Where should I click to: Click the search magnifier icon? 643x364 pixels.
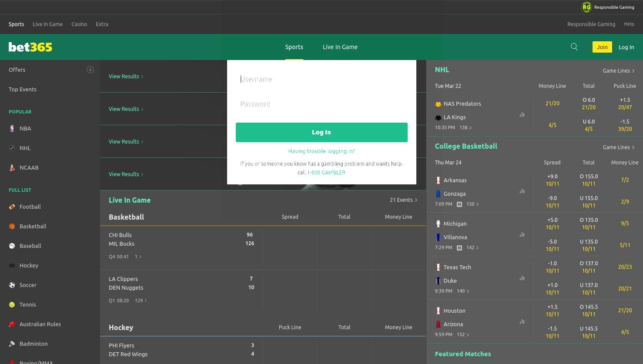click(574, 47)
